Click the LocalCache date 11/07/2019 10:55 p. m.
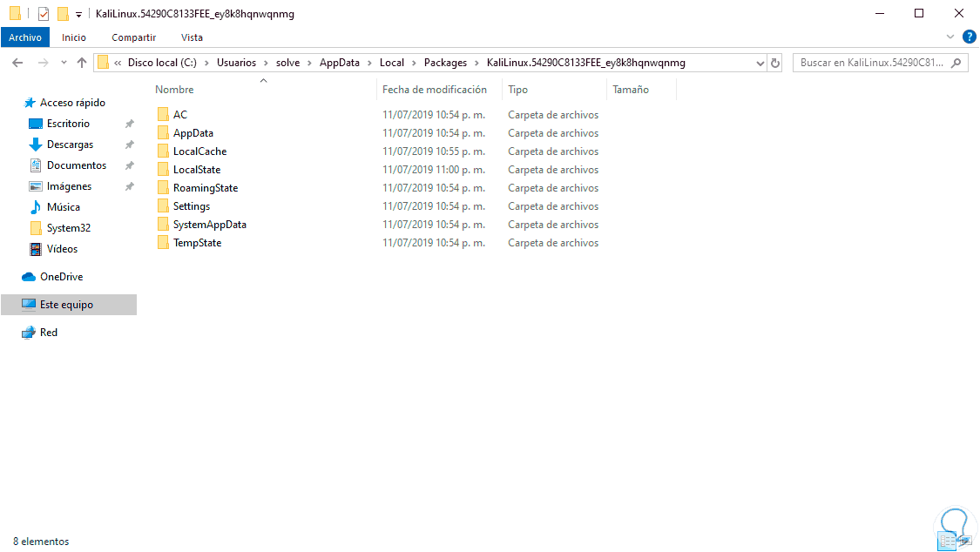Viewport: 980px width, 552px height. [x=434, y=151]
